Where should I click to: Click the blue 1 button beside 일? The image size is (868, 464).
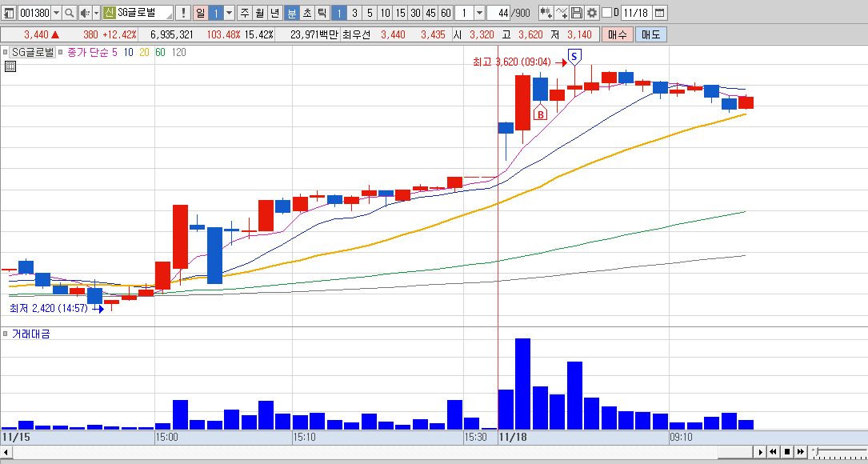[215, 13]
